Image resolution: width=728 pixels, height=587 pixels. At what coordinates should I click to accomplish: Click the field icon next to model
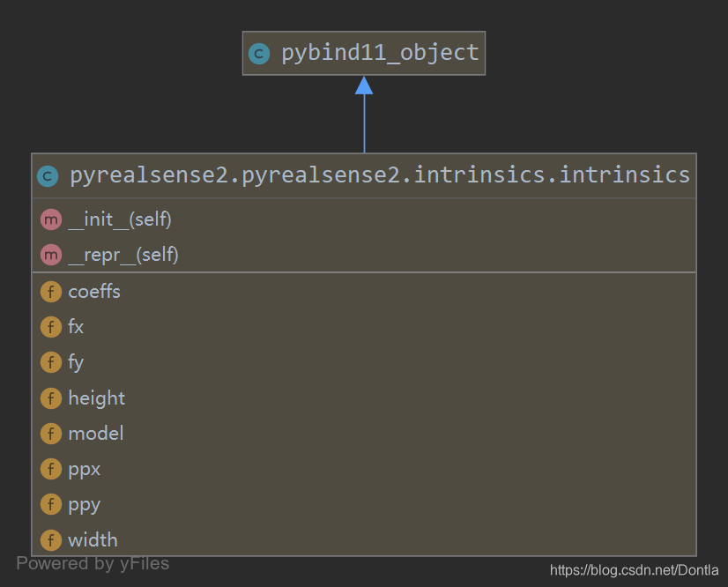[51, 434]
